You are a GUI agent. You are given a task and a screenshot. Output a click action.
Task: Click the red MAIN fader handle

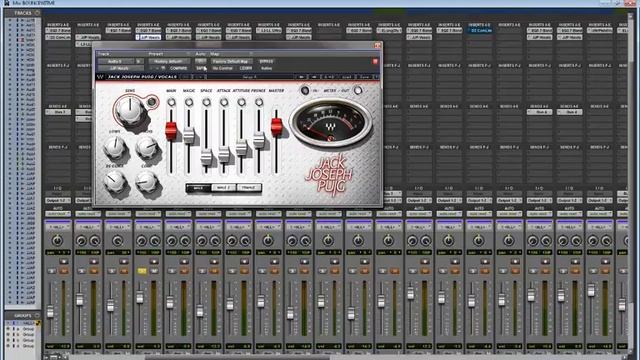click(171, 130)
